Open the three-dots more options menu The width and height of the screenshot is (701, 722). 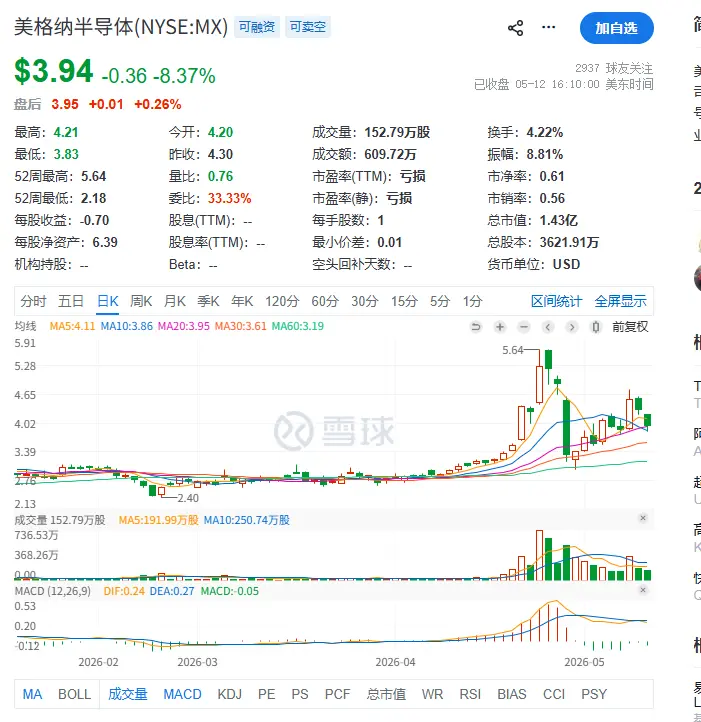(x=548, y=28)
